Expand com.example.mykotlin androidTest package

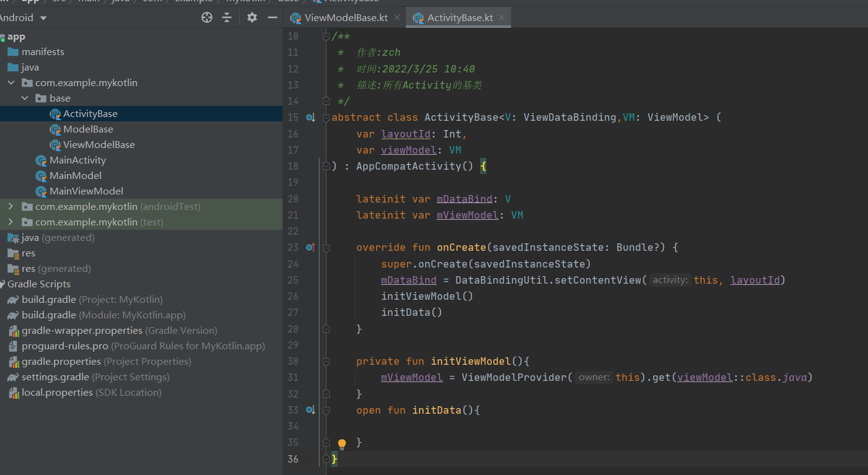point(11,206)
